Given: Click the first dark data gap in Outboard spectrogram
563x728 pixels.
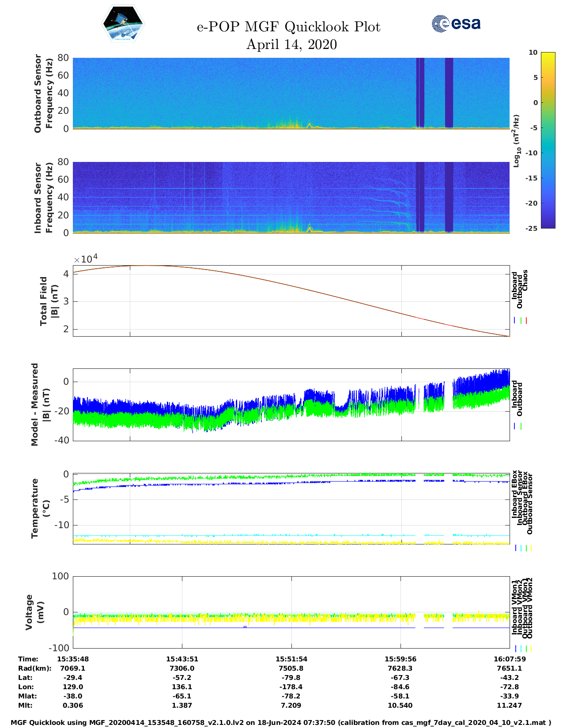Looking at the screenshot, I should [x=420, y=93].
